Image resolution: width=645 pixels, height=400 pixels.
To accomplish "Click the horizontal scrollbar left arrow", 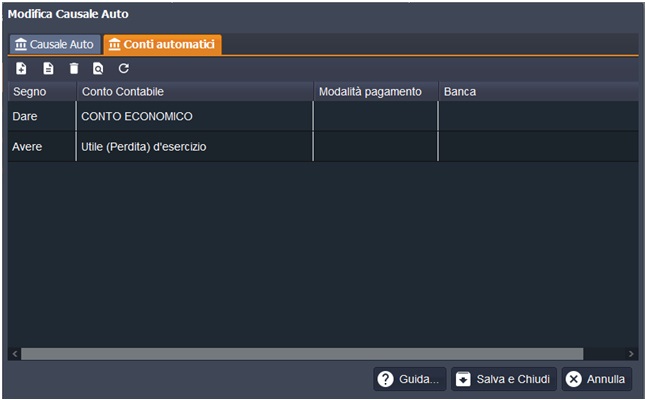I will pyautogui.click(x=14, y=354).
